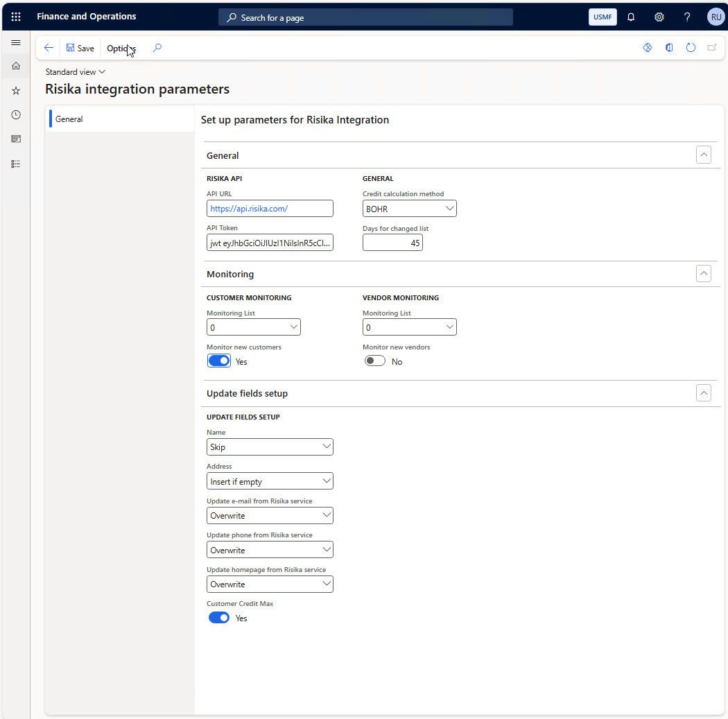Open in Microsoft Office icon
The image size is (728, 719).
tap(669, 48)
